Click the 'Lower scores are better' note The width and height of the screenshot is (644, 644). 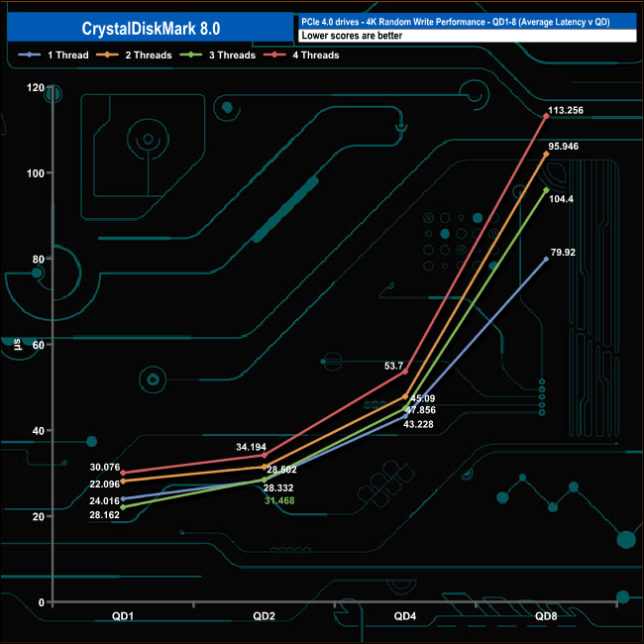[x=352, y=36]
